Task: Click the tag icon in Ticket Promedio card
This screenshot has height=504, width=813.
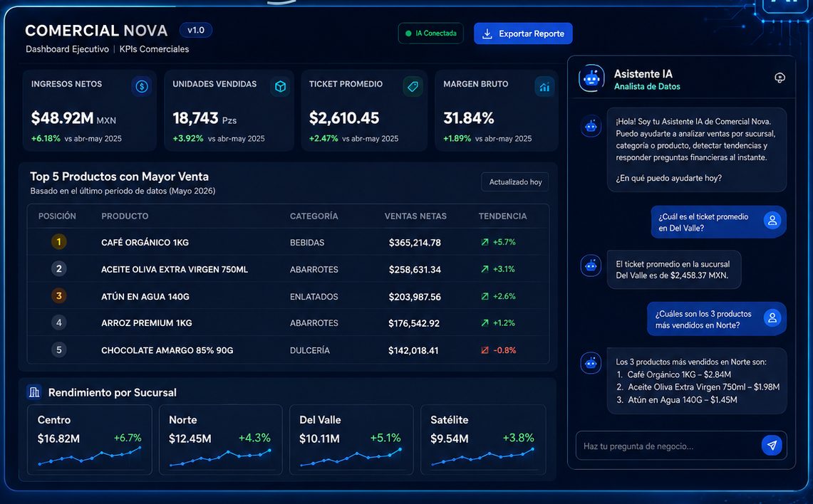Action: click(413, 87)
